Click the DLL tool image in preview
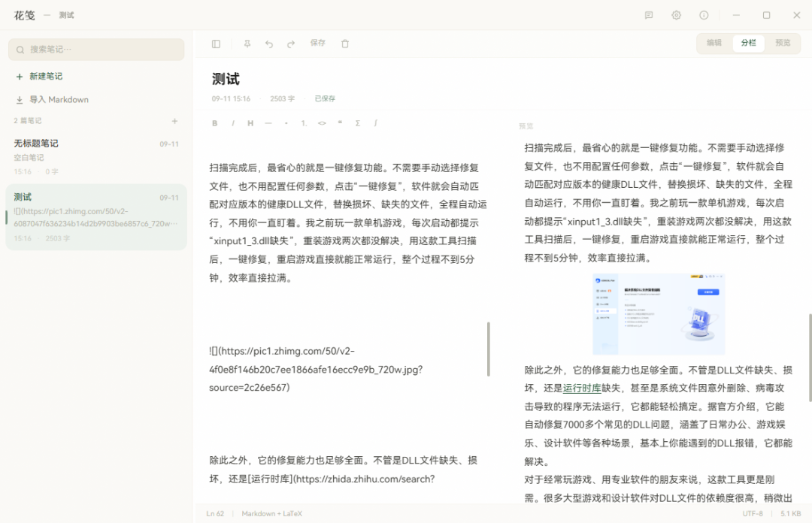 pos(658,314)
